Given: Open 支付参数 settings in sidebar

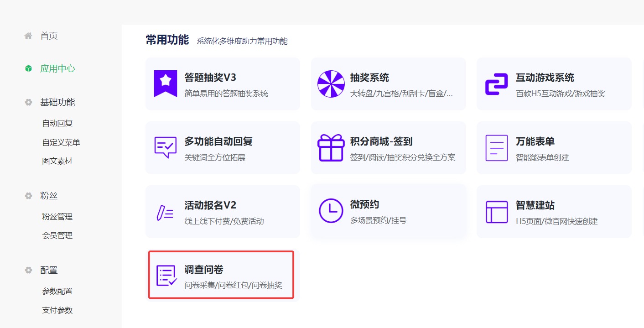Looking at the screenshot, I should pos(57,310).
